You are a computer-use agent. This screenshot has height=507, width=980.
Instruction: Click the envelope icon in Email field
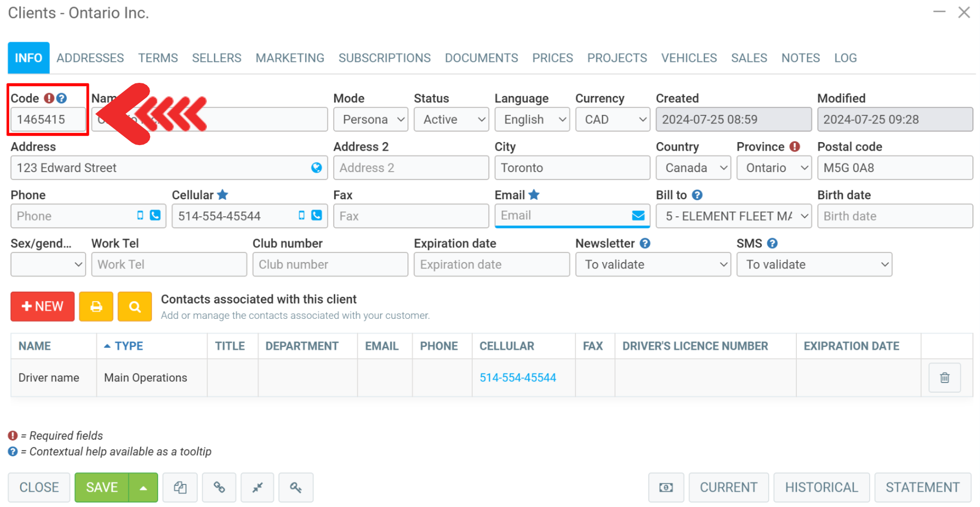(x=638, y=215)
